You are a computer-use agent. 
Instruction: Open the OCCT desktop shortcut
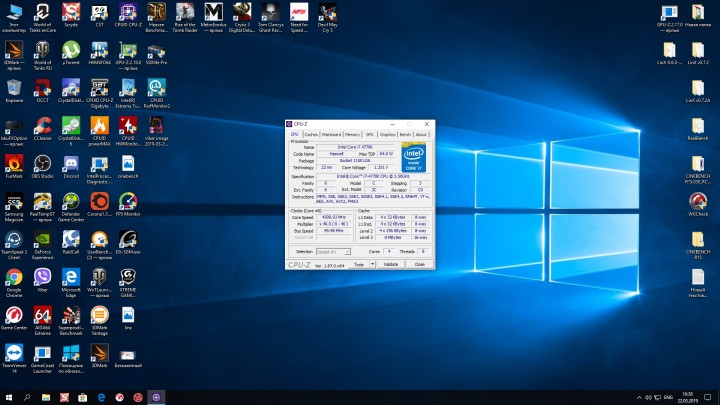pyautogui.click(x=42, y=91)
